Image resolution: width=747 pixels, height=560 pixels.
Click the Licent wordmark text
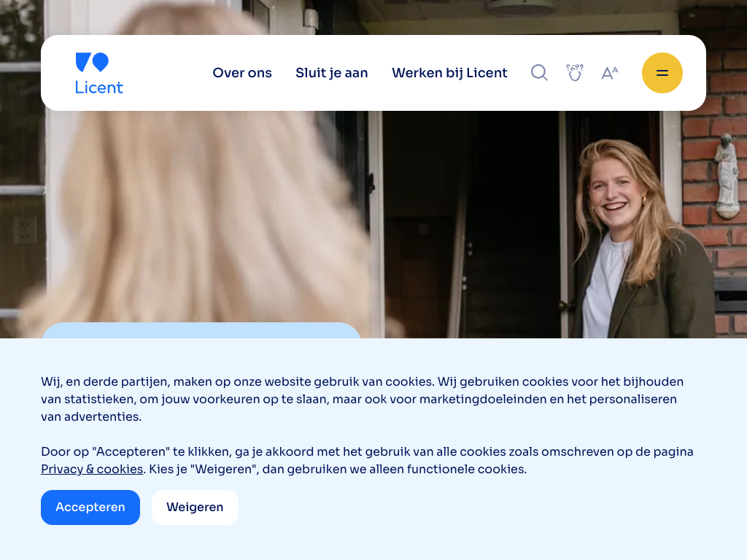99,87
